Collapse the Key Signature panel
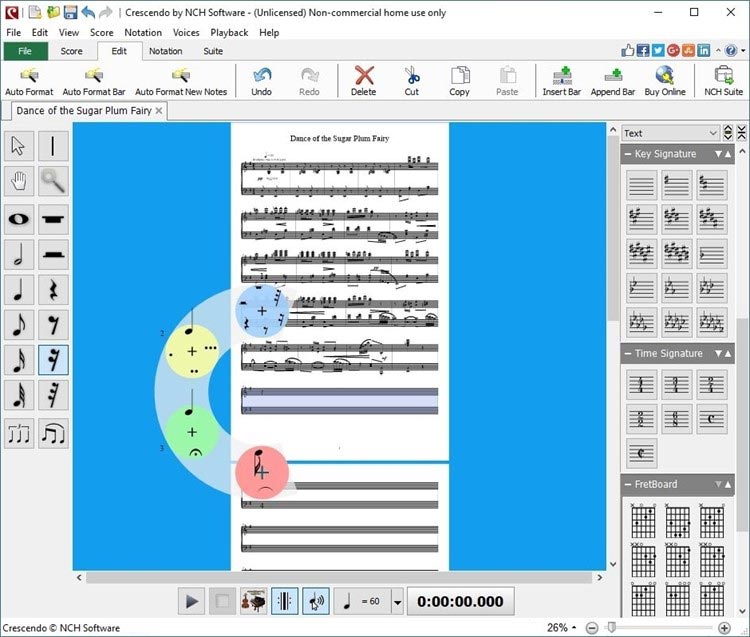Image resolution: width=750 pixels, height=637 pixels. point(628,154)
